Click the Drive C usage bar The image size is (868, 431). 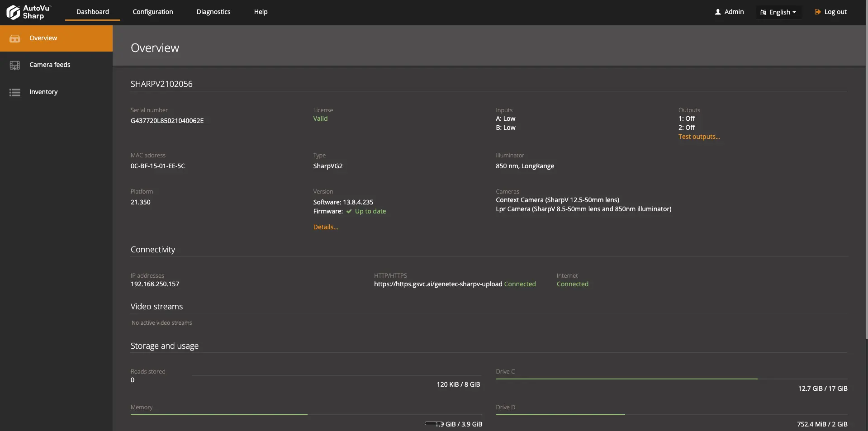[x=672, y=379]
